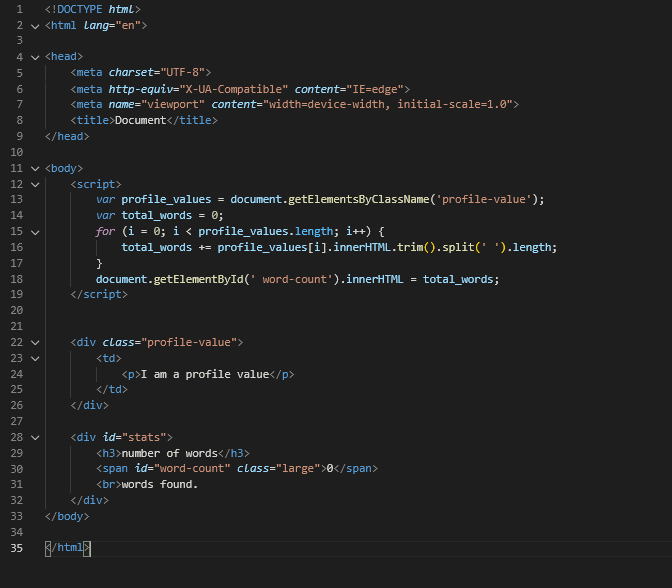The image size is (672, 588).
Task: Click the opening body tag
Action: click(64, 168)
